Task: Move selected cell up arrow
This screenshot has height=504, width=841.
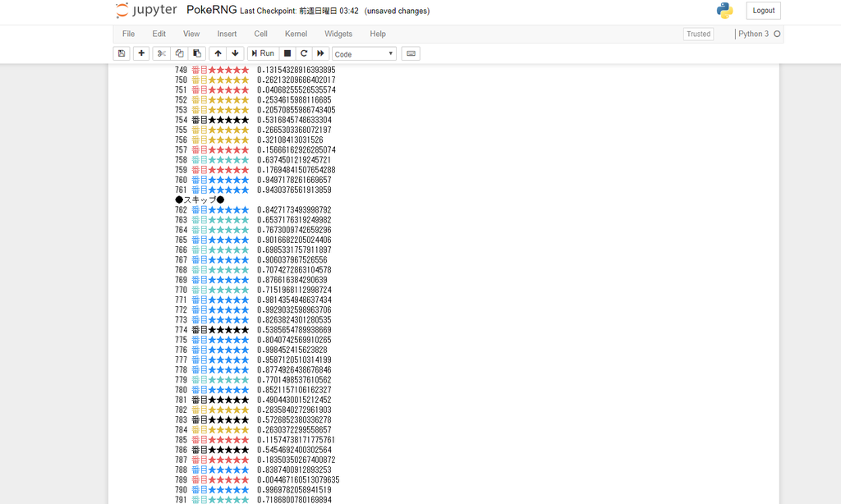Action: click(218, 53)
